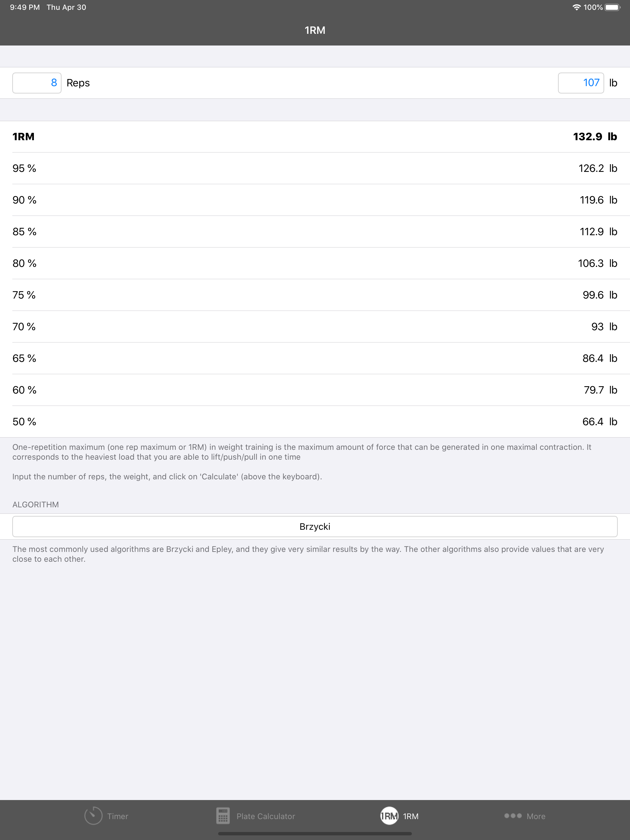Tap the Wi-Fi status icon

pos(576,7)
